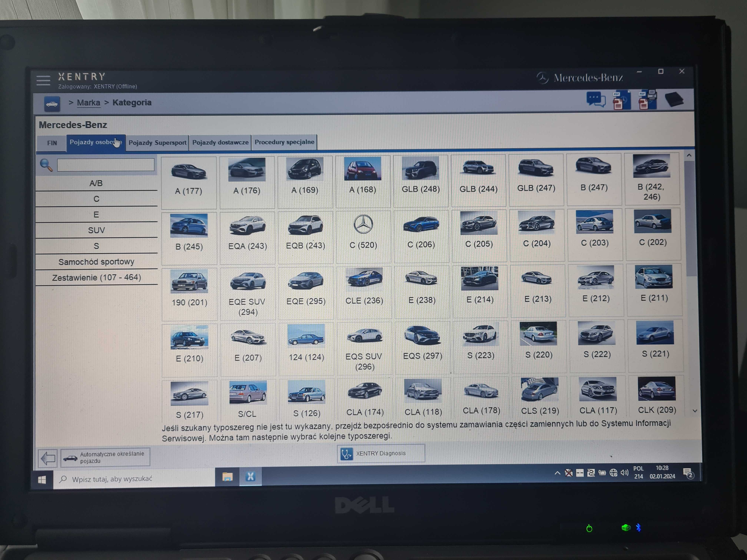Click the vertical scrollbar thumb

[x=691, y=219]
